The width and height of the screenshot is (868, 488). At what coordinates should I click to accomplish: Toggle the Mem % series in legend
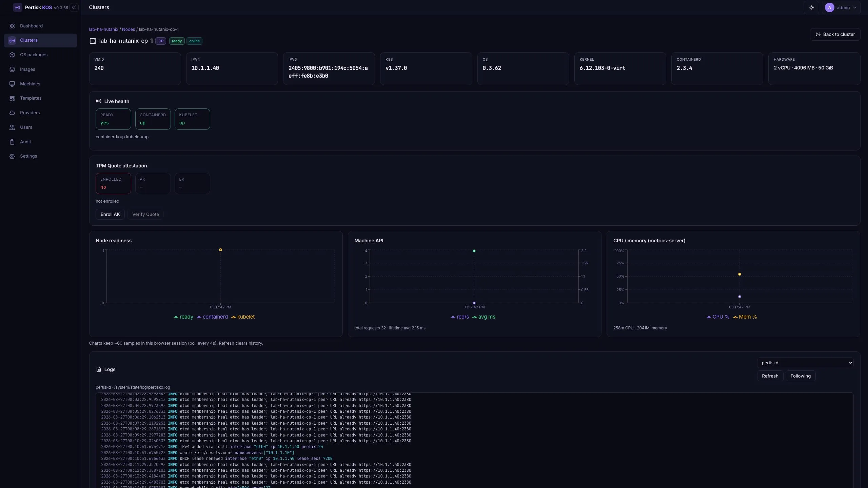(x=745, y=317)
